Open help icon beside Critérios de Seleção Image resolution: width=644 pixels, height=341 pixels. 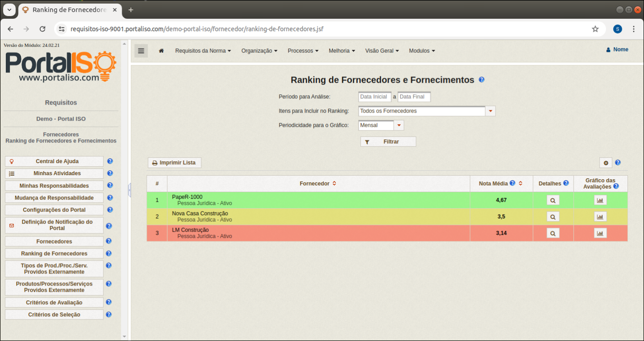[108, 315]
